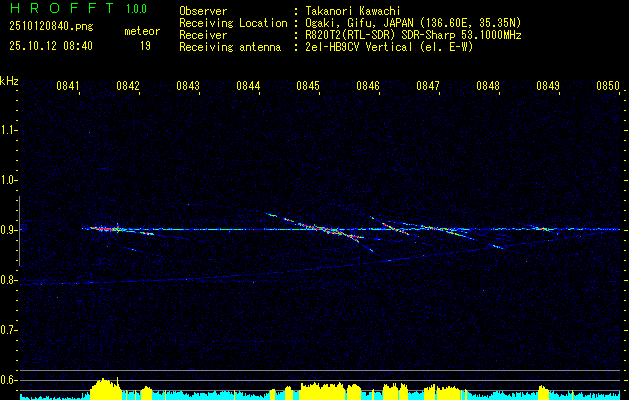
Task: Click the 0846 time marker
Action: 368,86
